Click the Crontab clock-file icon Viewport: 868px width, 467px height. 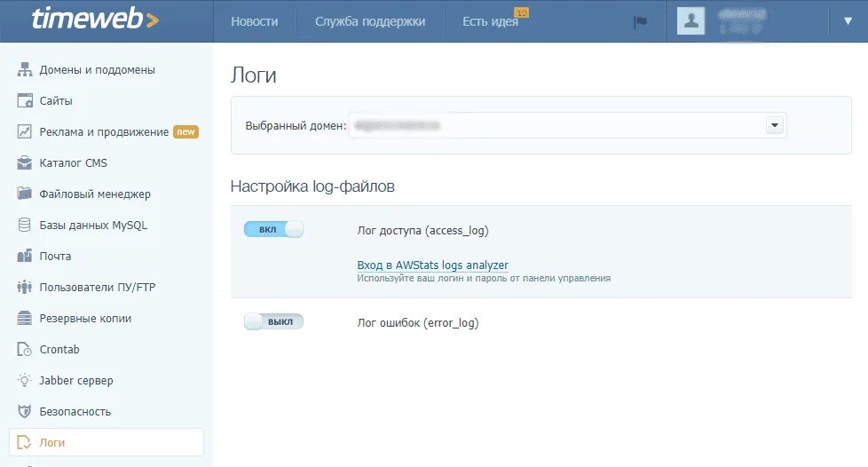24,349
